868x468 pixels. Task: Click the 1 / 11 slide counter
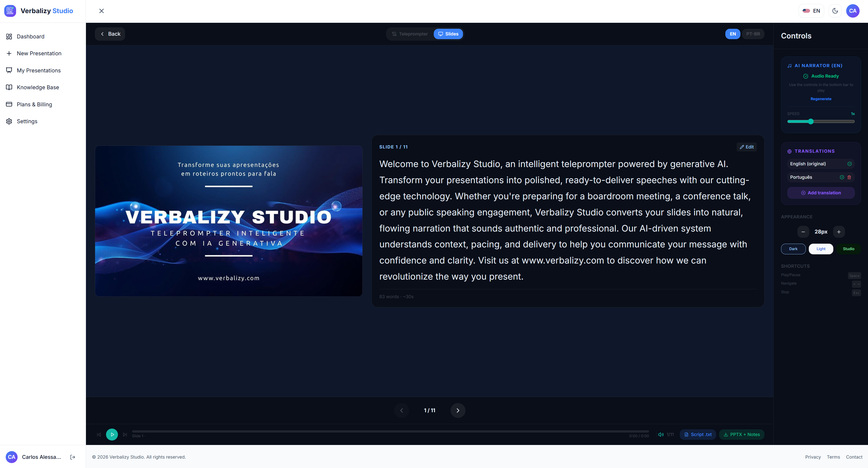(429, 410)
